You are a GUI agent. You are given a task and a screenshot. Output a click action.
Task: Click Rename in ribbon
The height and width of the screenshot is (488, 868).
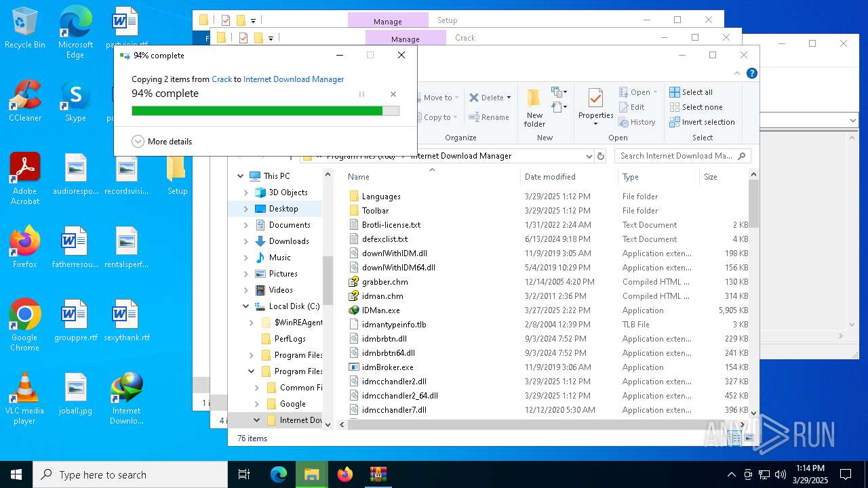tap(488, 117)
